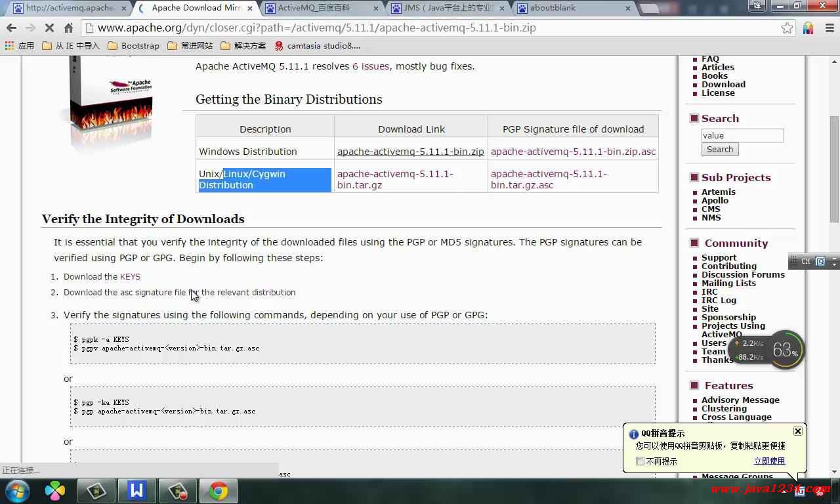The width and height of the screenshot is (840, 504).
Task: Click the page vertical scrollbar thumb
Action: click(x=834, y=168)
